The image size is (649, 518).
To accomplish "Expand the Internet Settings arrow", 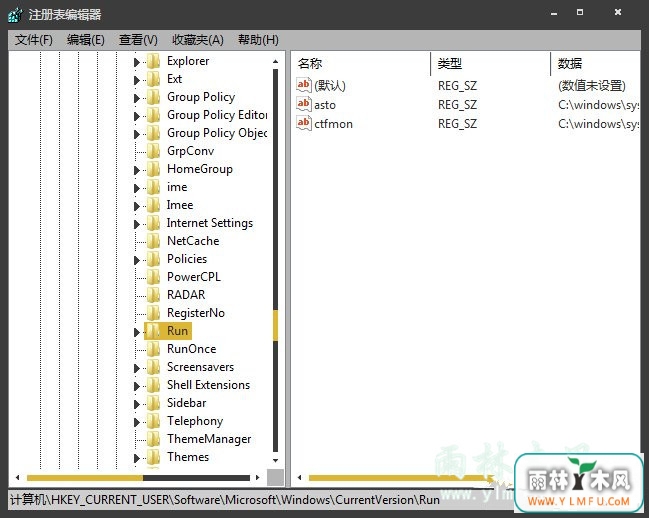I will (x=136, y=224).
